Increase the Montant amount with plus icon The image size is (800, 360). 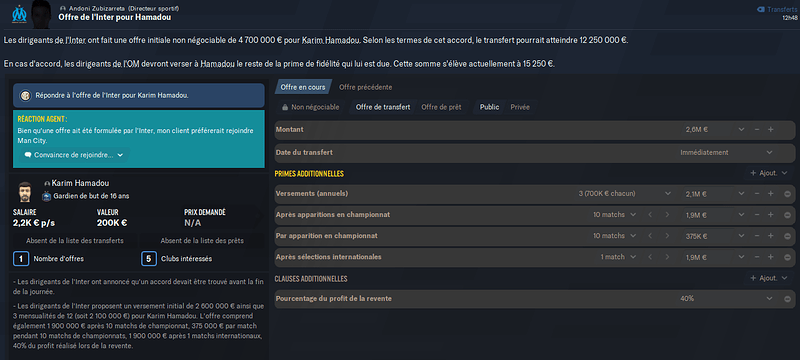pos(770,130)
